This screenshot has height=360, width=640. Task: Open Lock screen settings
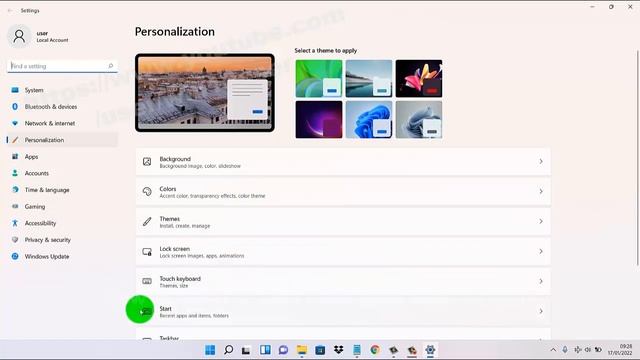pyautogui.click(x=343, y=251)
